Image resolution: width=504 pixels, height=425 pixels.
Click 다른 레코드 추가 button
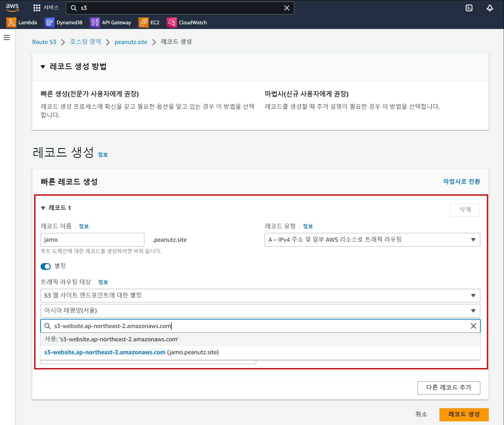point(449,388)
